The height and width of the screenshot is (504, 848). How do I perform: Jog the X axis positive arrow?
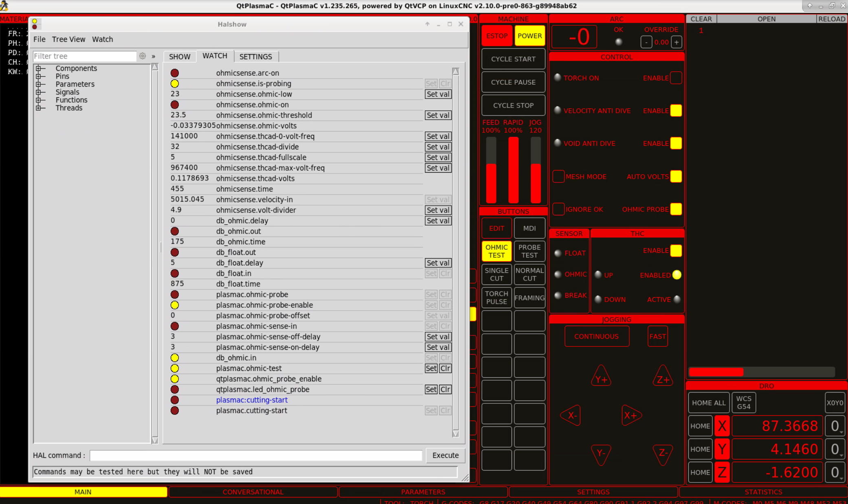pos(631,415)
